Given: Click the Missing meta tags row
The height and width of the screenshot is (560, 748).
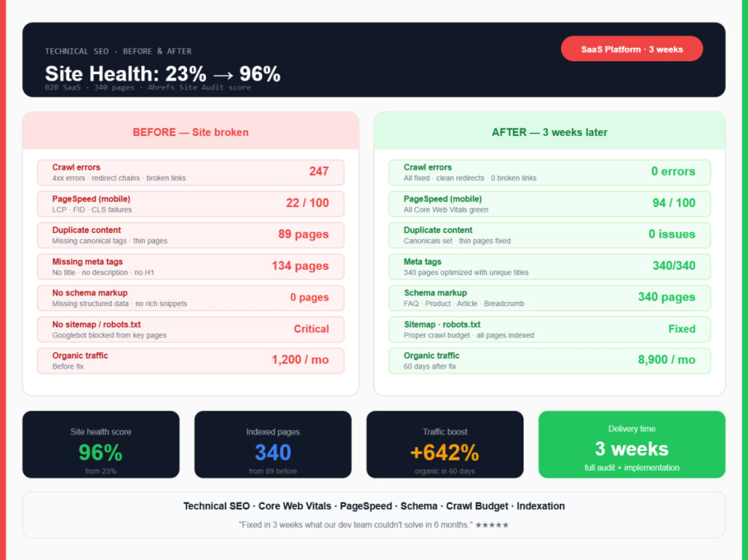Looking at the screenshot, I should click(x=191, y=266).
